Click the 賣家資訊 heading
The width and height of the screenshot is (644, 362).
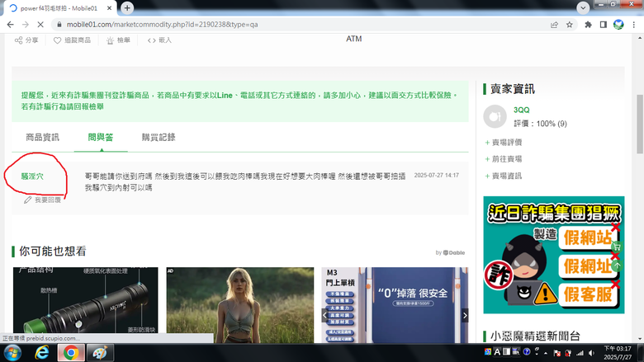pyautogui.click(x=512, y=89)
